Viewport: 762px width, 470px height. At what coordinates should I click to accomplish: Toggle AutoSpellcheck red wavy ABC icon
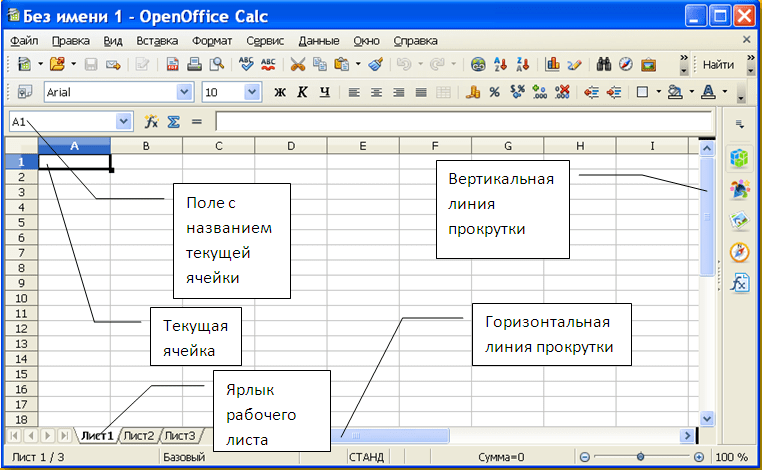pyautogui.click(x=268, y=64)
